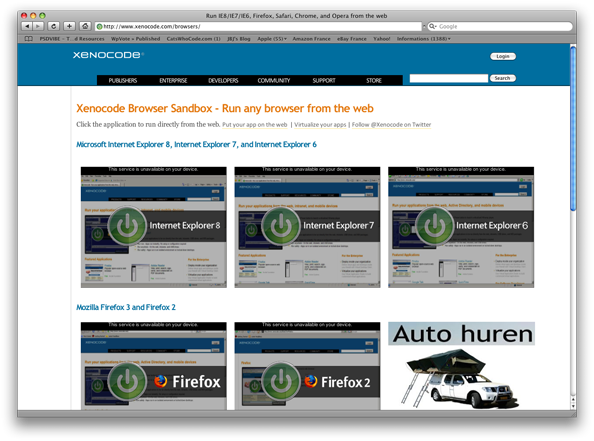Launch Internet Explorer 7 power icon
This screenshot has width=594, height=441.
(x=281, y=225)
